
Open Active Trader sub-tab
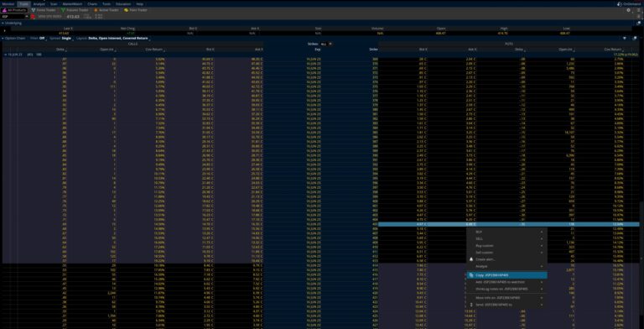click(106, 10)
